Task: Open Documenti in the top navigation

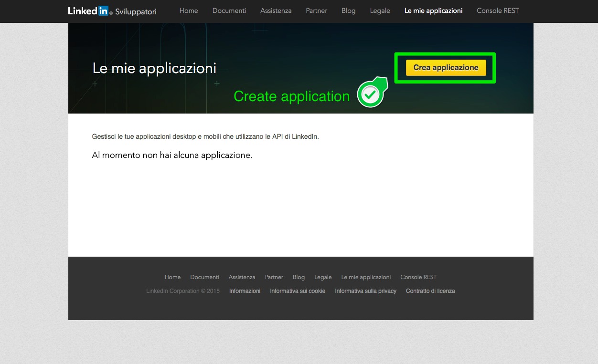Action: click(229, 11)
